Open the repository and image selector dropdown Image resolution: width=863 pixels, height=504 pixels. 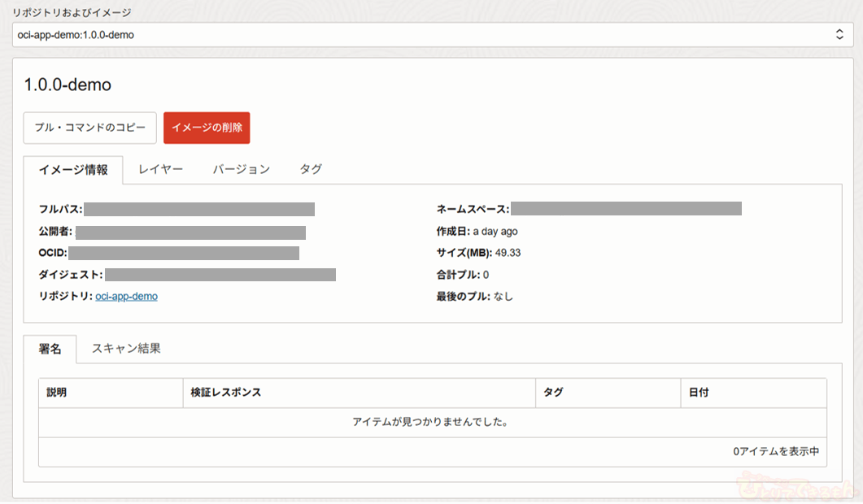[431, 35]
